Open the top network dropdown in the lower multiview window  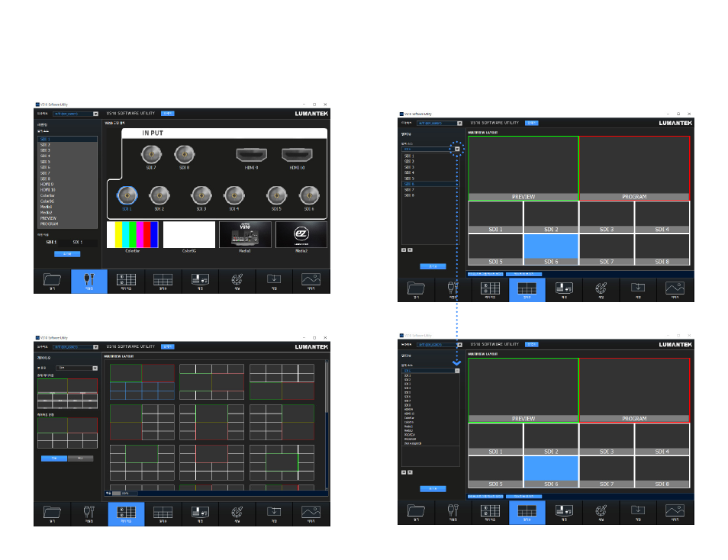point(459,345)
